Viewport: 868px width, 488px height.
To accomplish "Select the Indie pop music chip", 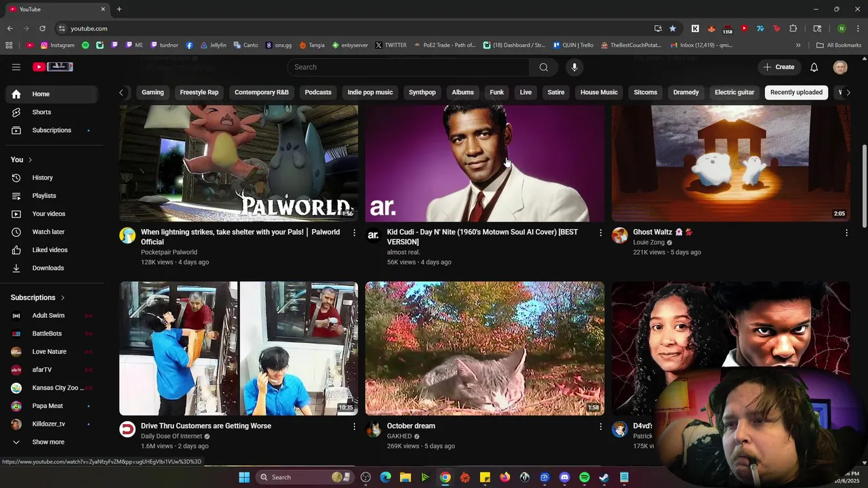I will (370, 92).
